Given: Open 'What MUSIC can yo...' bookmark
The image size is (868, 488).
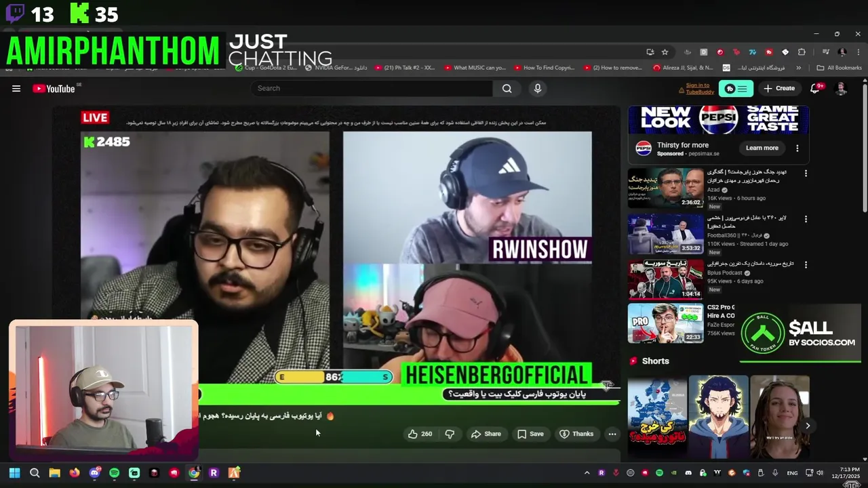Looking at the screenshot, I should click(475, 68).
